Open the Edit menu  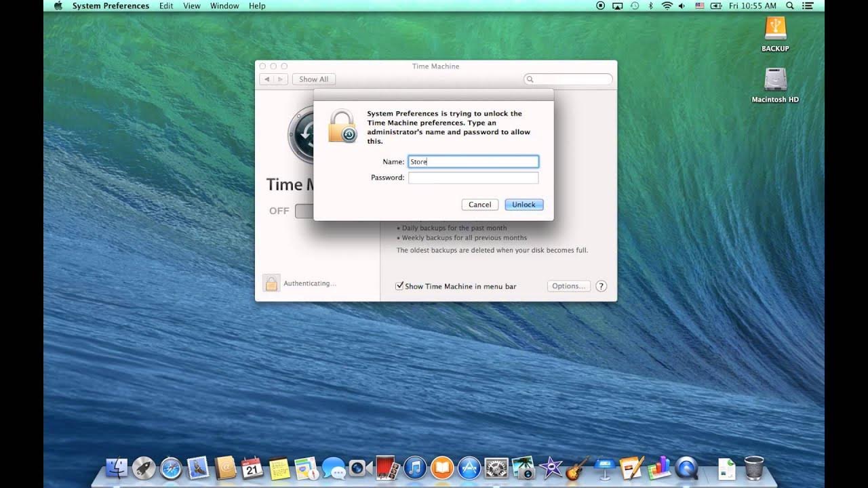(x=166, y=5)
